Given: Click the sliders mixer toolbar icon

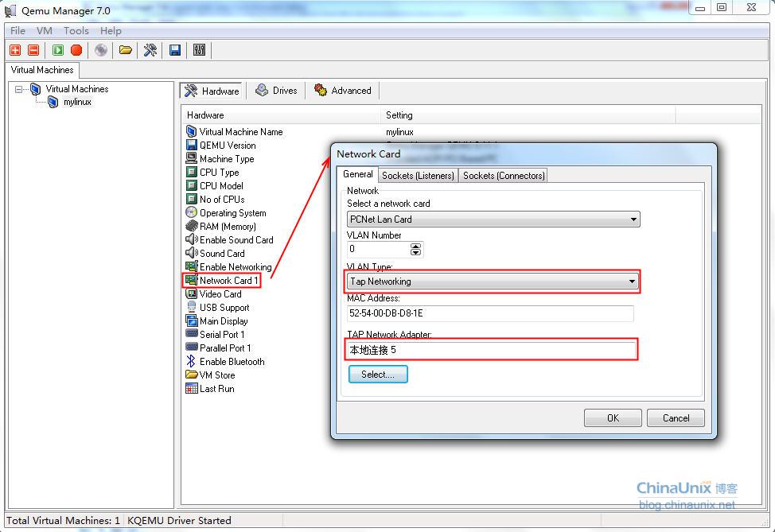Looking at the screenshot, I should coord(199,50).
